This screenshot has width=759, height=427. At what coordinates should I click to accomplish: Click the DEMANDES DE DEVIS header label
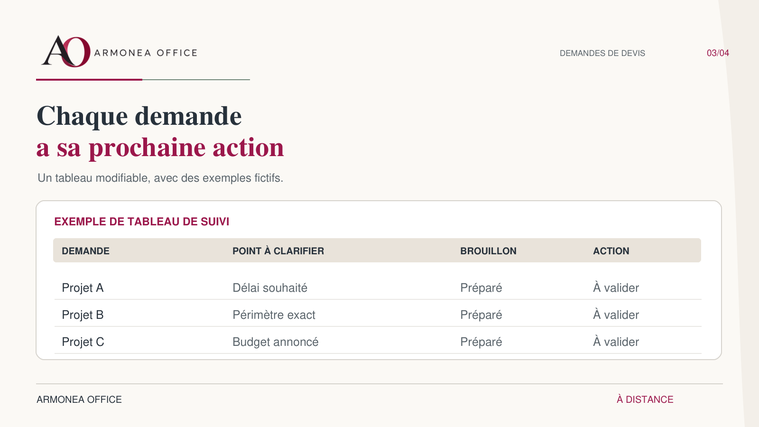tap(602, 53)
